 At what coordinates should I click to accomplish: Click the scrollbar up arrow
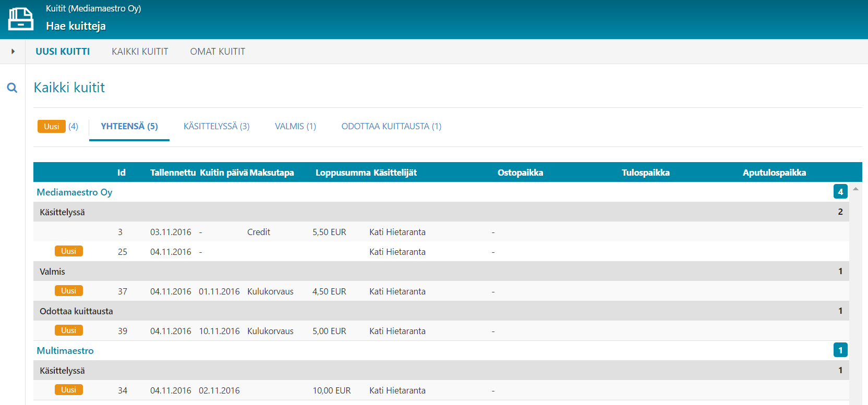855,189
